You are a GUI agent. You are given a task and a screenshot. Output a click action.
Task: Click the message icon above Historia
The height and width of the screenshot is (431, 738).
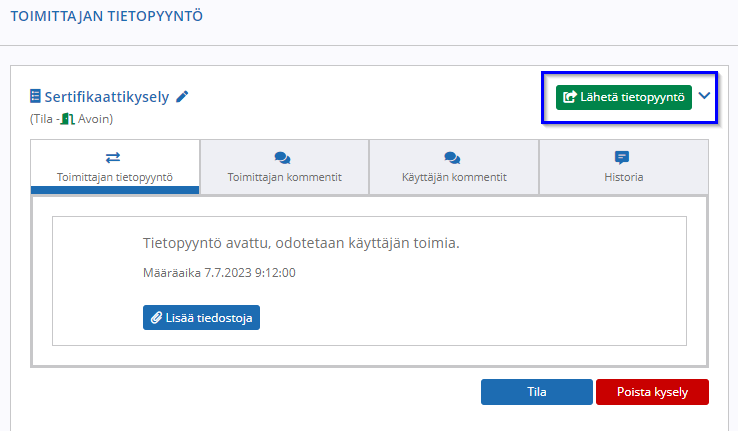[x=622, y=158]
